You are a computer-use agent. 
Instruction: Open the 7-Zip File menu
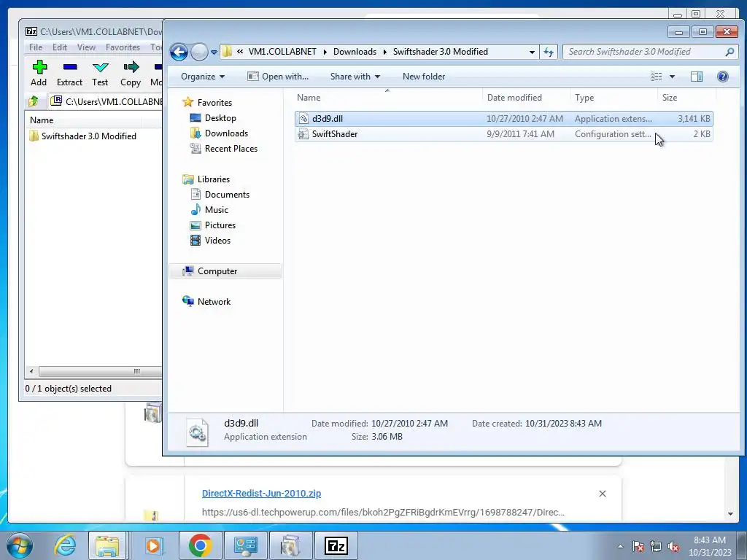pos(36,47)
